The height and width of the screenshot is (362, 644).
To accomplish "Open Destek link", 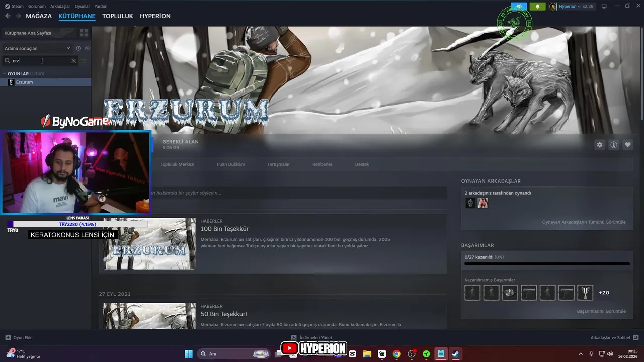I will tap(362, 164).
